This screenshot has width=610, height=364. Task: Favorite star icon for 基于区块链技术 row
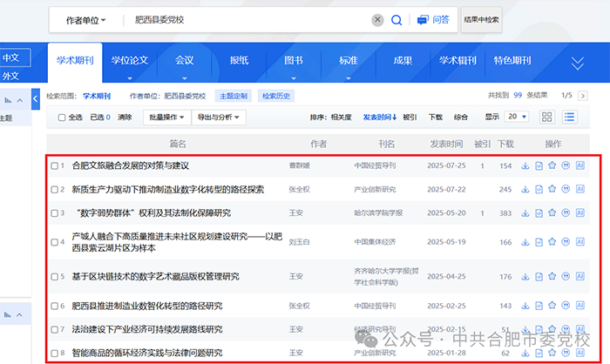coord(552,276)
